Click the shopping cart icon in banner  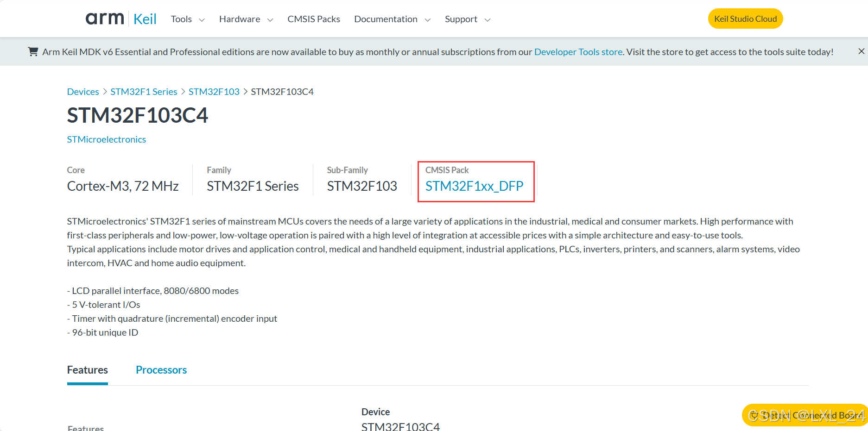33,51
